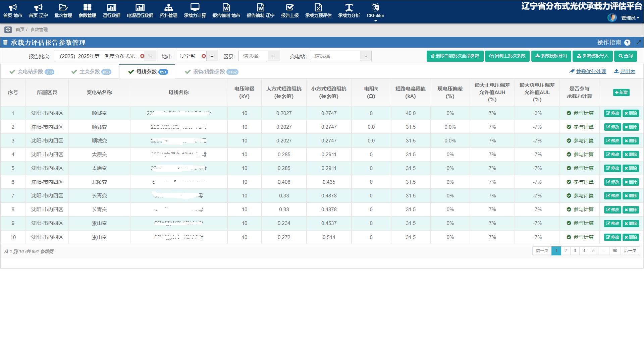The image size is (644, 362).
Task: Open 承载力计算 monitor icon
Action: 195,8
